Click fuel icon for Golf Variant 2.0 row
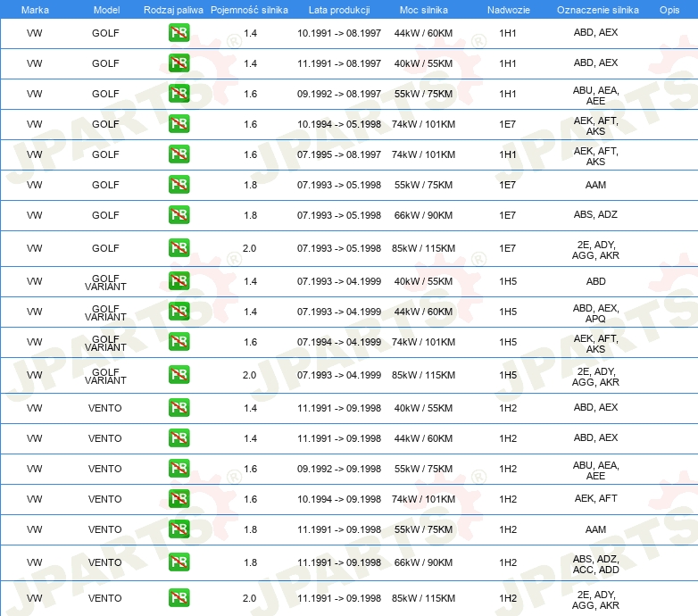This screenshot has width=698, height=616. click(x=179, y=375)
